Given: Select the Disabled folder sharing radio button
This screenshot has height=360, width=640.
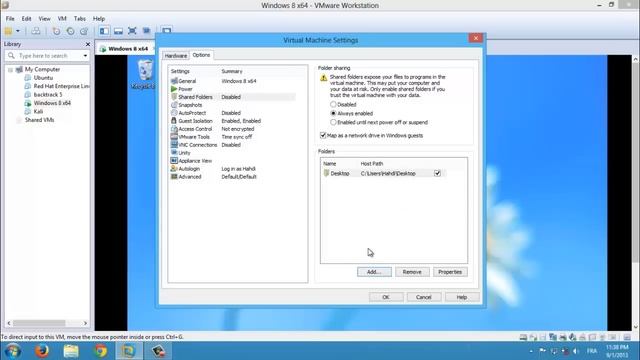Looking at the screenshot, I should coord(333,104).
